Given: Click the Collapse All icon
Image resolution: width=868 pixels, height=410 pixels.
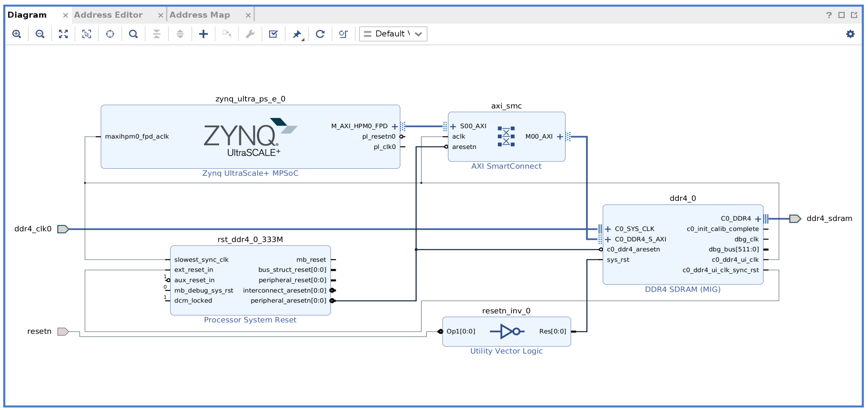Looking at the screenshot, I should [x=157, y=34].
